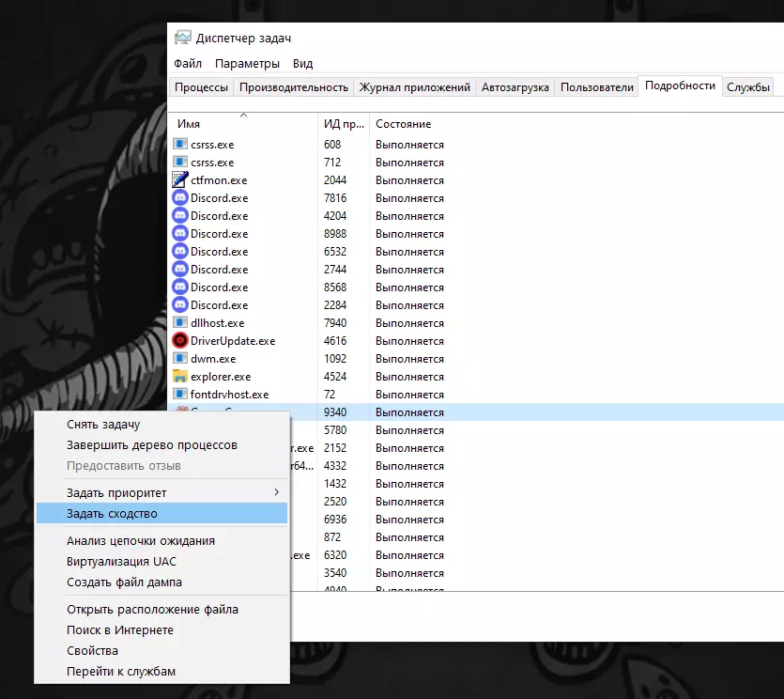Viewport: 784px width, 699px height.
Task: Click the Discord icon for PID 2284
Action: [180, 304]
